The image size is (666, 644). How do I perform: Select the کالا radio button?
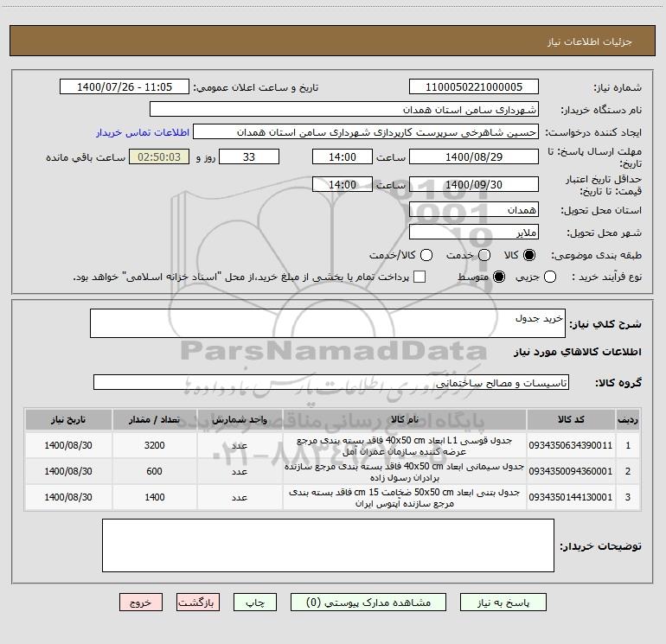coord(529,255)
